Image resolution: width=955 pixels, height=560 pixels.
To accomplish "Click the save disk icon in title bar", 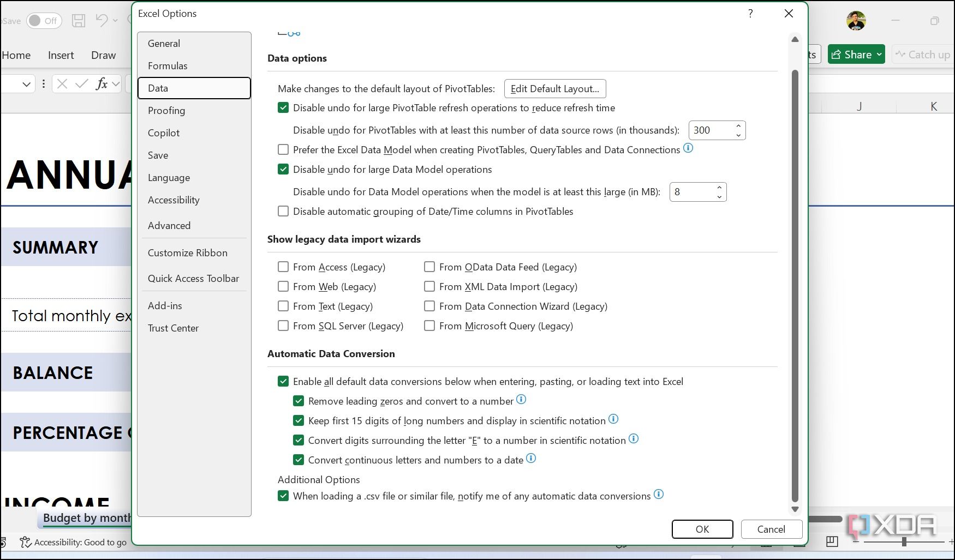I will point(79,21).
